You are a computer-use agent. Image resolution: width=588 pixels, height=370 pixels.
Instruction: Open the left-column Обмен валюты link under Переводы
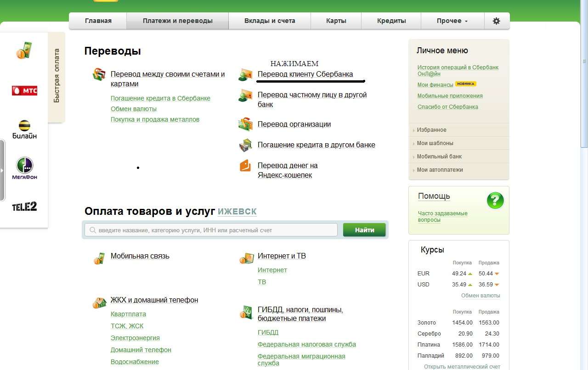[x=134, y=109]
